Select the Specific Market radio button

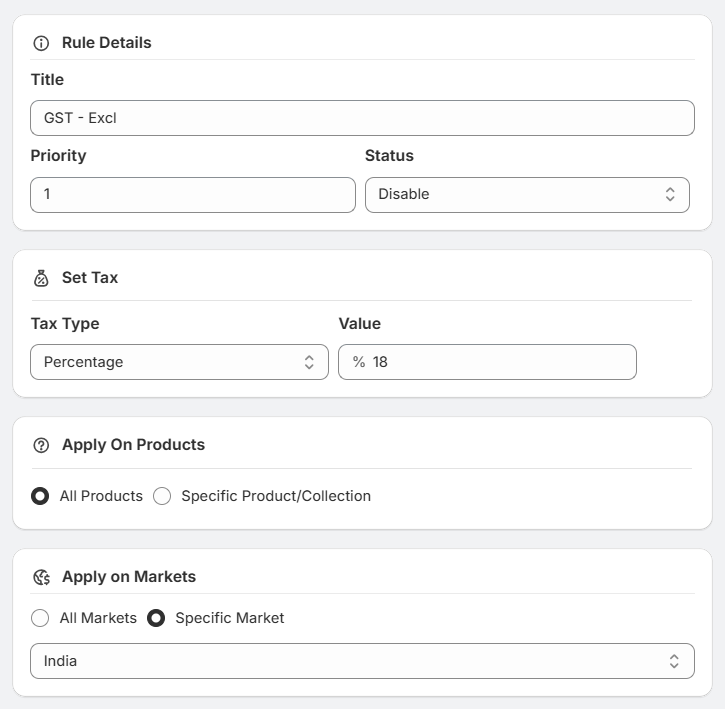point(156,618)
